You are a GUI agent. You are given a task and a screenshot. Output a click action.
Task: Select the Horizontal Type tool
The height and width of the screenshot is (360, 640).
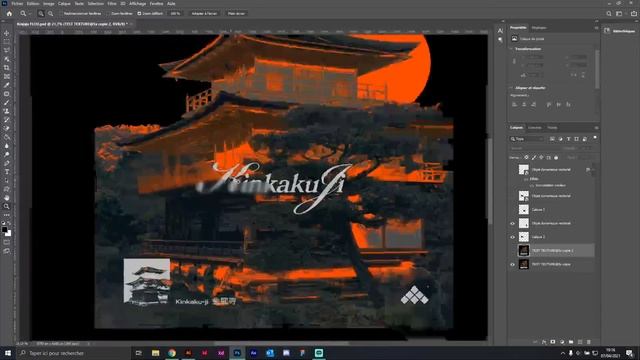(7, 171)
